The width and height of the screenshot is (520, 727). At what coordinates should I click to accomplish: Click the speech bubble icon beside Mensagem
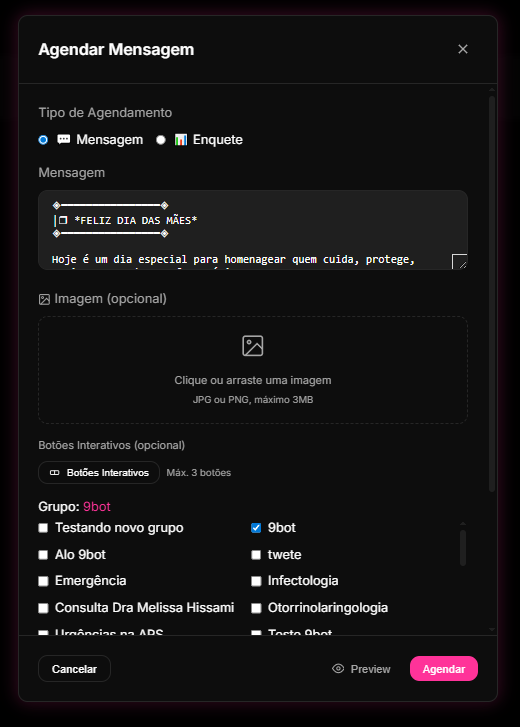(63, 140)
